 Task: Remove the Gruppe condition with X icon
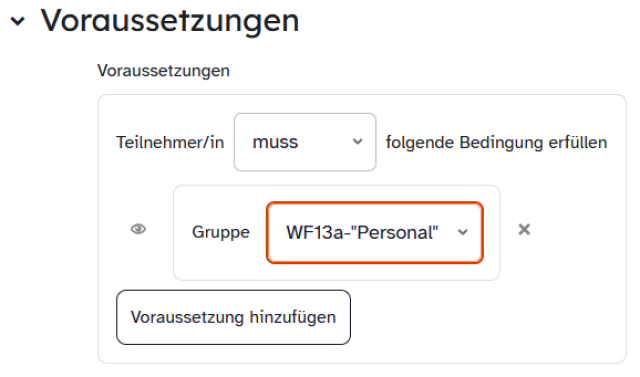pyautogui.click(x=524, y=229)
